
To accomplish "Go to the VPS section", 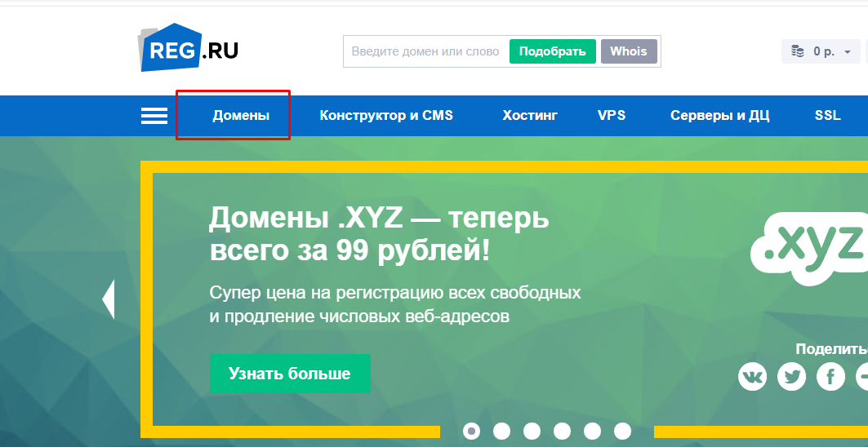I will (x=612, y=116).
